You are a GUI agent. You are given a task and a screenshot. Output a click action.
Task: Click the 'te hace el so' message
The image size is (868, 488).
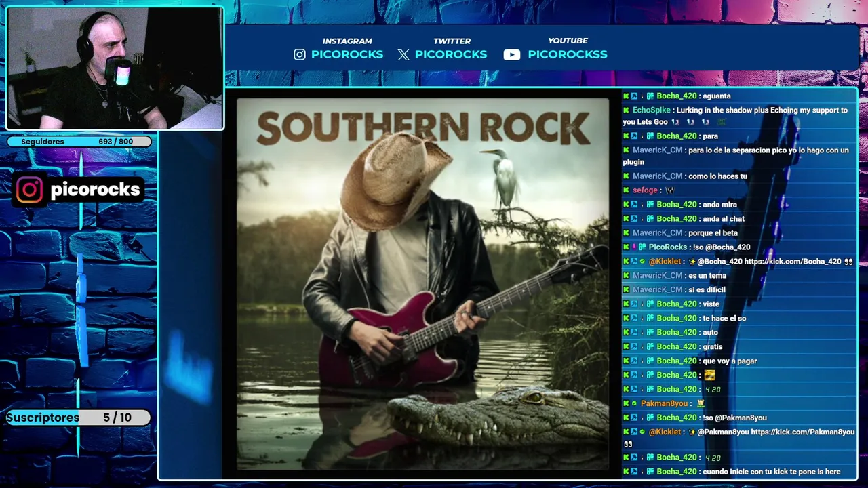click(724, 319)
